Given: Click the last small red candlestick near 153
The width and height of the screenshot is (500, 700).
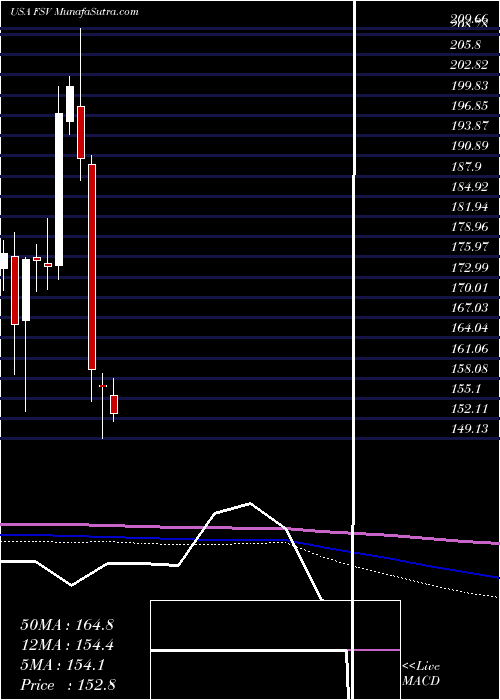Looking at the screenshot, I should coord(114,404).
